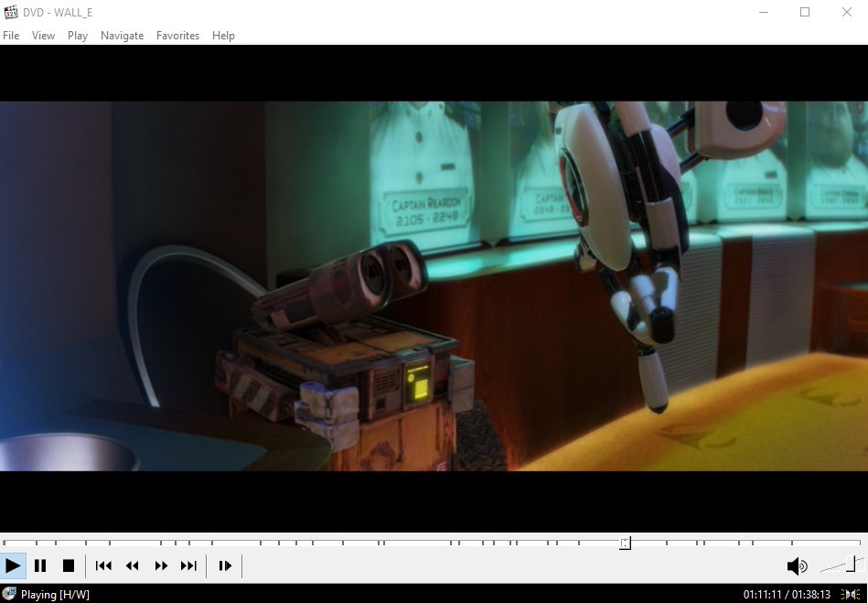The width and height of the screenshot is (868, 603).
Task: Maximize the player window
Action: 805,12
